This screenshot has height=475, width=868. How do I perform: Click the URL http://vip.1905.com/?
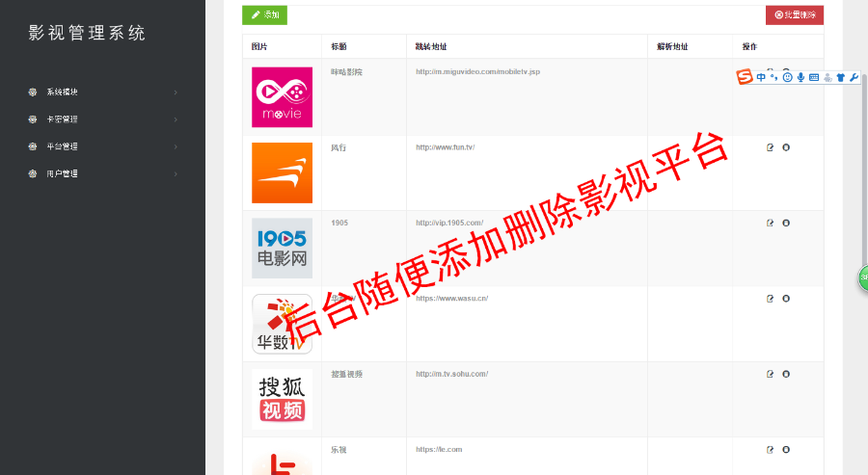pos(449,223)
